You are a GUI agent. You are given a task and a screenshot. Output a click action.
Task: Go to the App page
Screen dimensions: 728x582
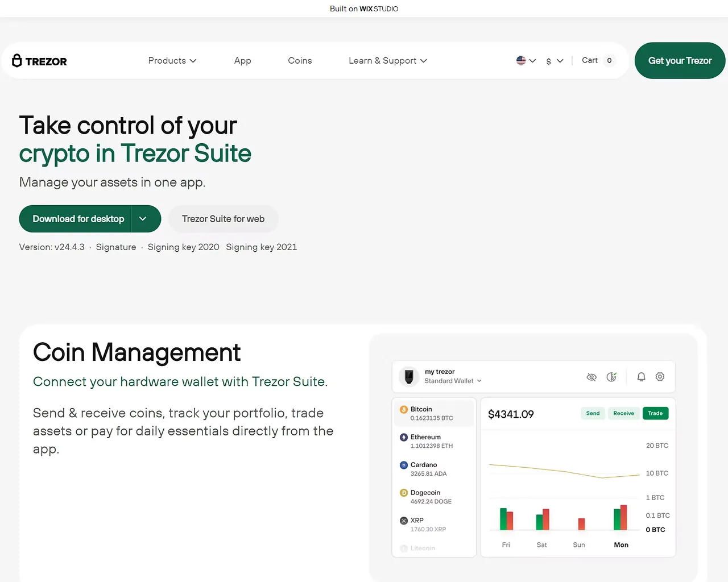click(242, 61)
